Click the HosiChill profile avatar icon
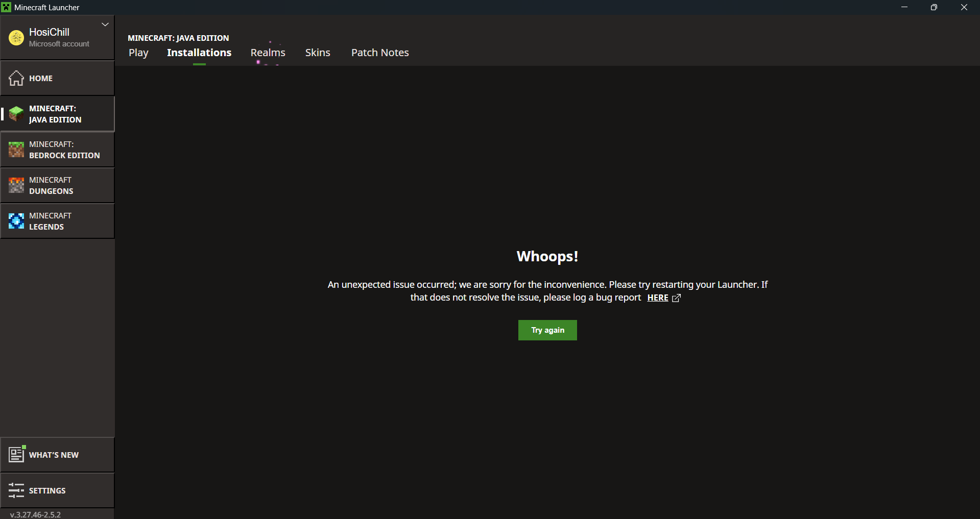 16,38
